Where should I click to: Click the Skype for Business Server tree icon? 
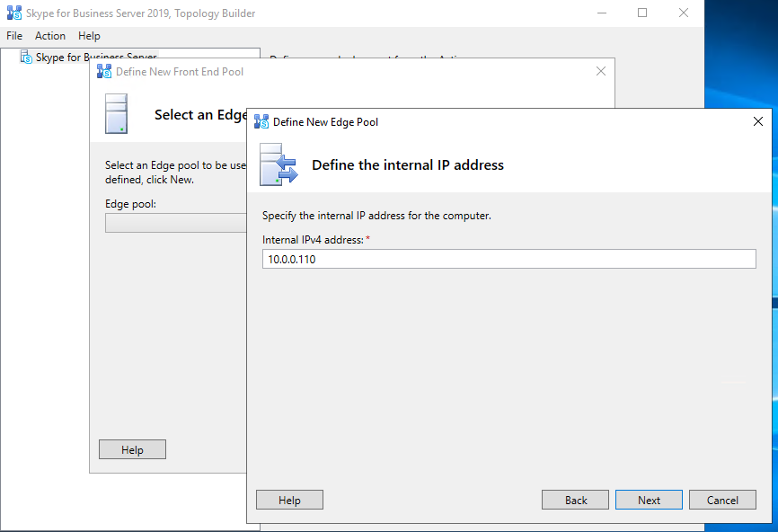tap(26, 57)
